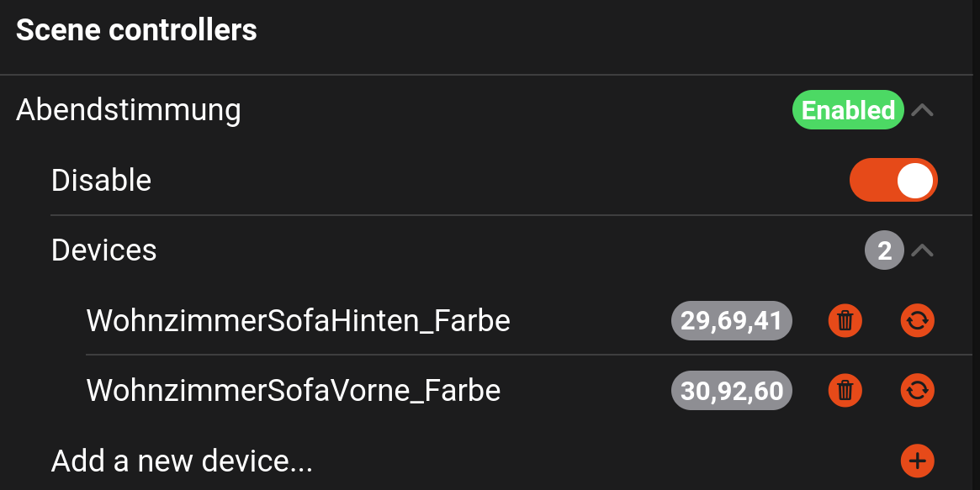Image resolution: width=980 pixels, height=490 pixels.
Task: Click the Devices count badge showing 2
Action: (x=884, y=250)
